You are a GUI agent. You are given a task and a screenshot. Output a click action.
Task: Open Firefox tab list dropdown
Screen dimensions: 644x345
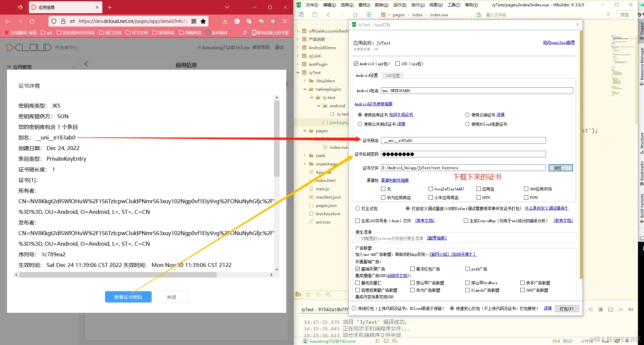[227, 7]
